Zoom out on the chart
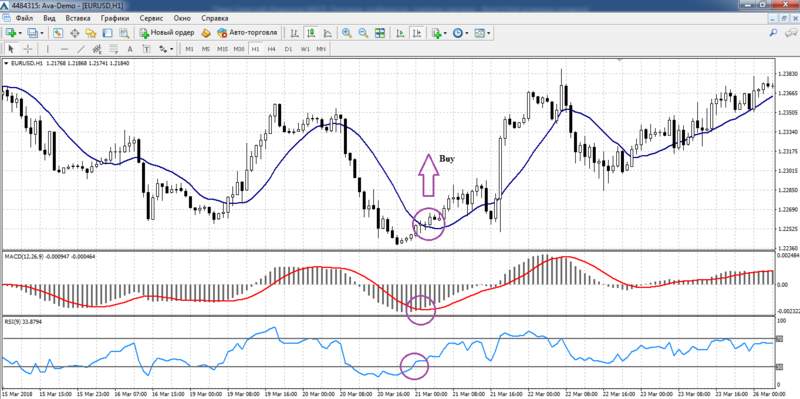800x399 pixels. pyautogui.click(x=363, y=33)
